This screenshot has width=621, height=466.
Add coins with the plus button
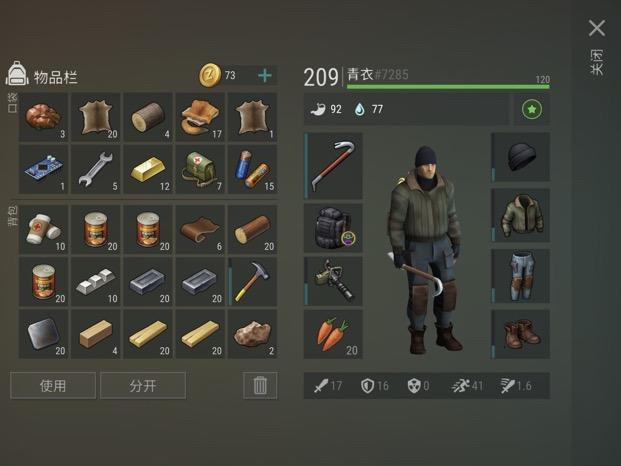pyautogui.click(x=265, y=75)
